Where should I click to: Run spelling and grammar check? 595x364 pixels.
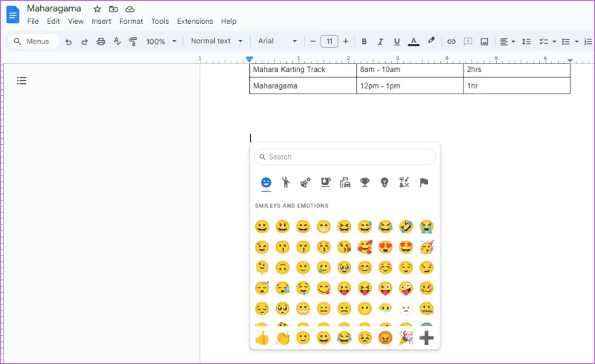tap(117, 42)
